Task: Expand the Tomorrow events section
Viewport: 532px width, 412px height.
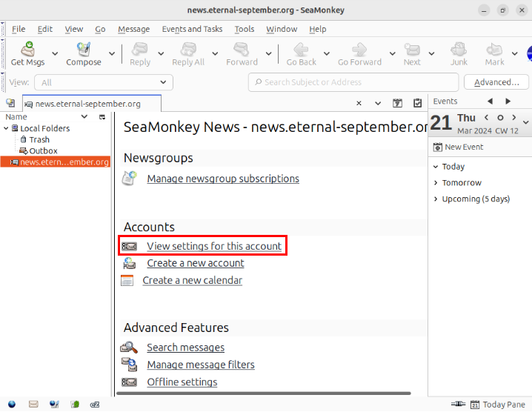Action: 436,183
